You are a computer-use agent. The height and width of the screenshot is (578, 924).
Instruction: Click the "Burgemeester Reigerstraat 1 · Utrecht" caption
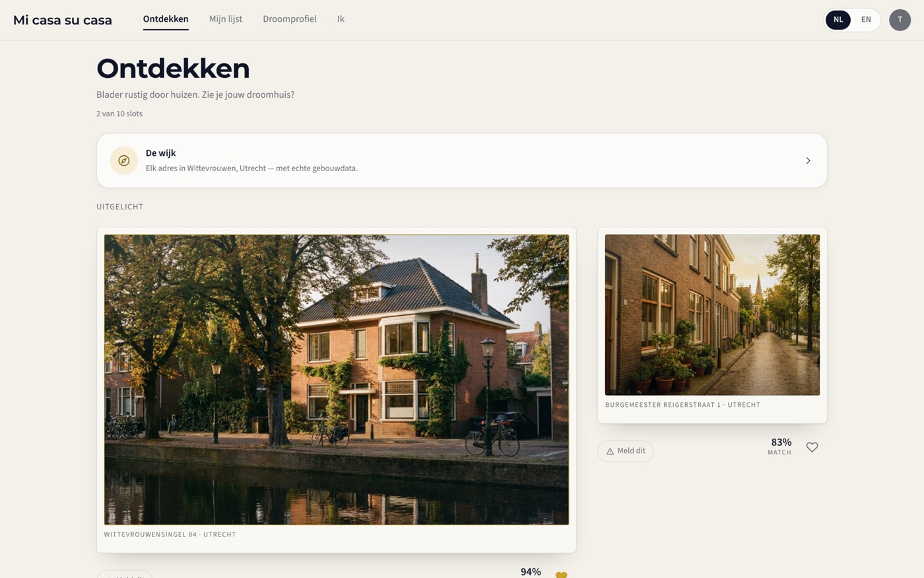click(682, 405)
